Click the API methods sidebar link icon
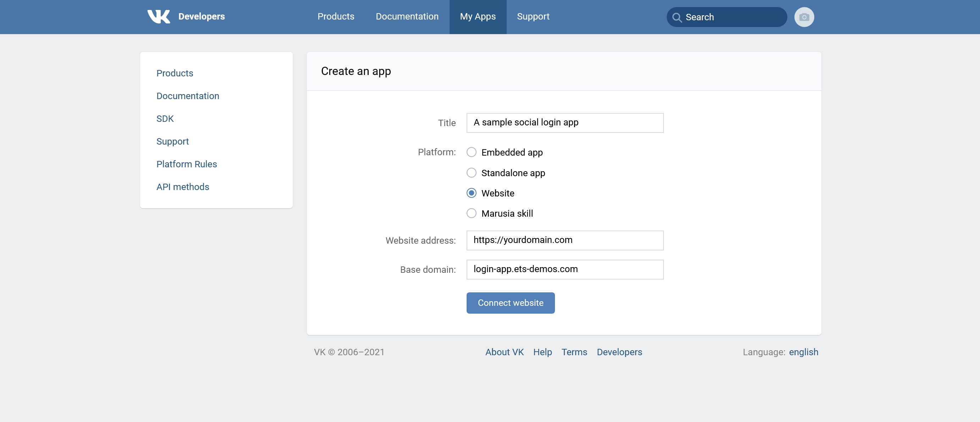Screen dimensions: 980x422 coord(182,186)
